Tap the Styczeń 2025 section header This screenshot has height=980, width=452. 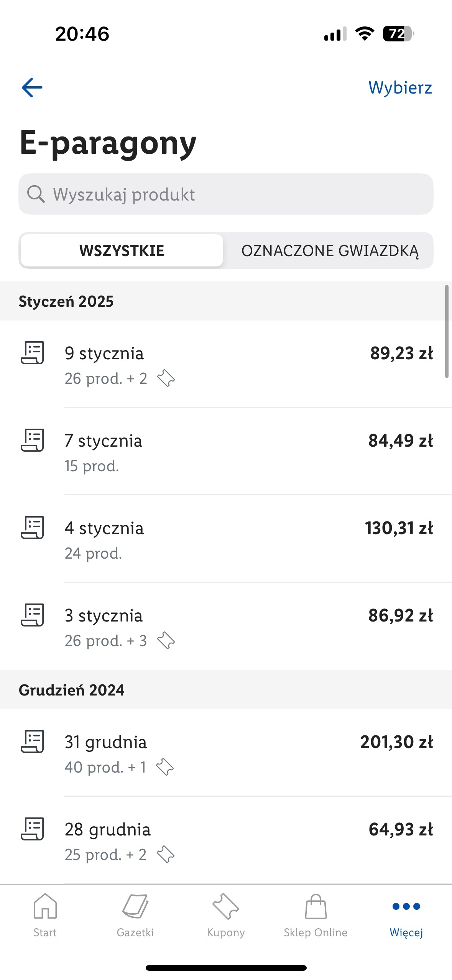tap(66, 301)
